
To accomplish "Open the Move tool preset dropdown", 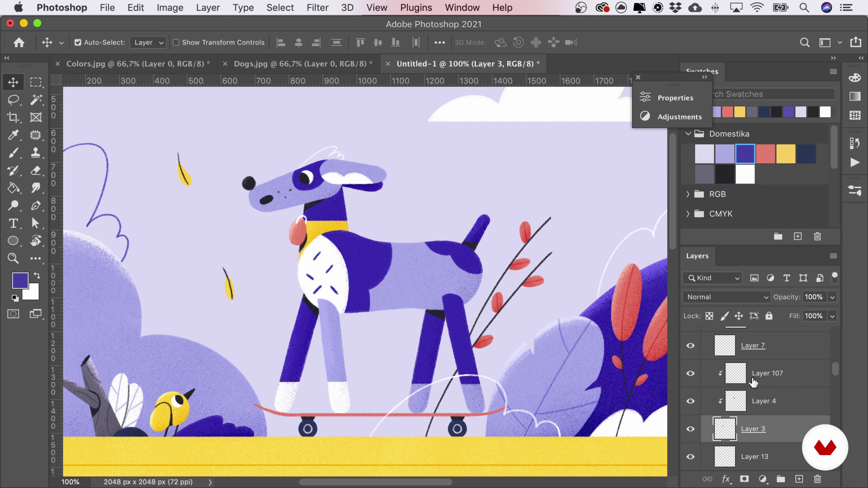I will click(x=61, y=43).
